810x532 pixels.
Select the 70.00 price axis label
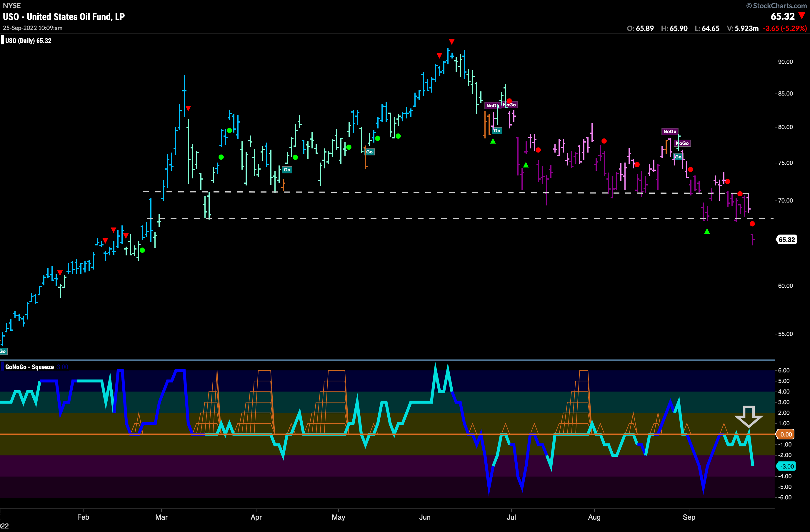pyautogui.click(x=785, y=201)
